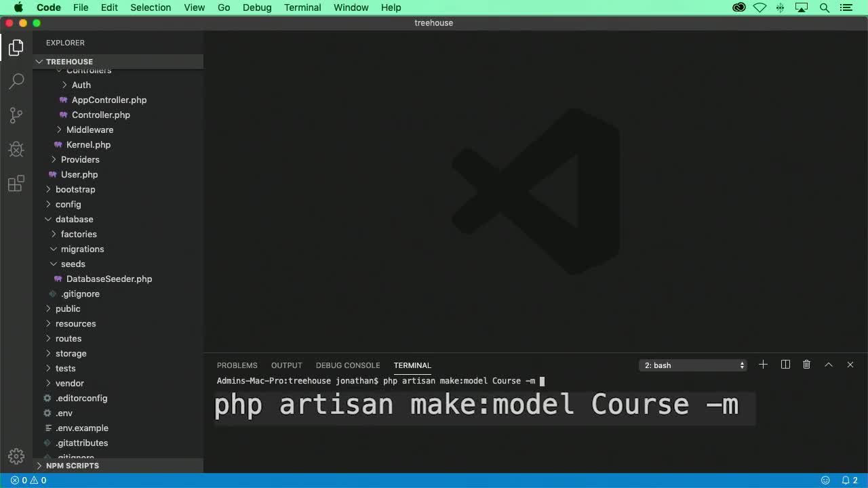This screenshot has height=488, width=868.
Task: Open the Search sidebar icon
Action: pyautogui.click(x=16, y=81)
